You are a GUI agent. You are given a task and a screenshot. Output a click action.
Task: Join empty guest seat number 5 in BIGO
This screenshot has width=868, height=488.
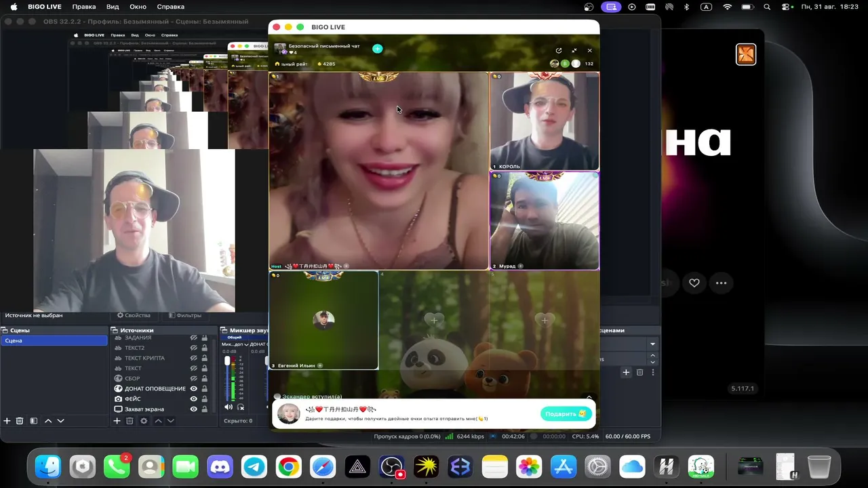544,320
